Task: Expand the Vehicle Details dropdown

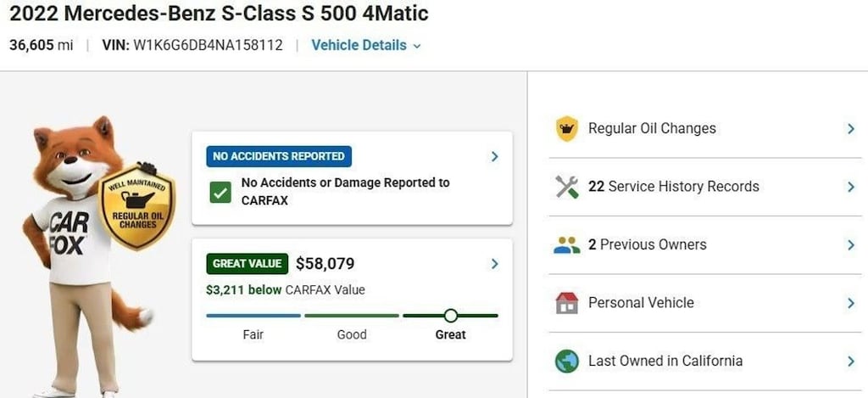Action: (366, 46)
